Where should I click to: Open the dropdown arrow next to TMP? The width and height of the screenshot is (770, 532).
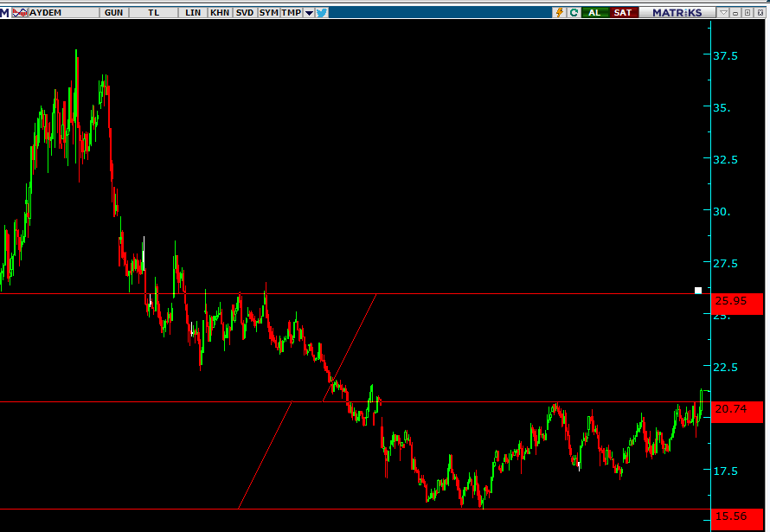(308, 12)
